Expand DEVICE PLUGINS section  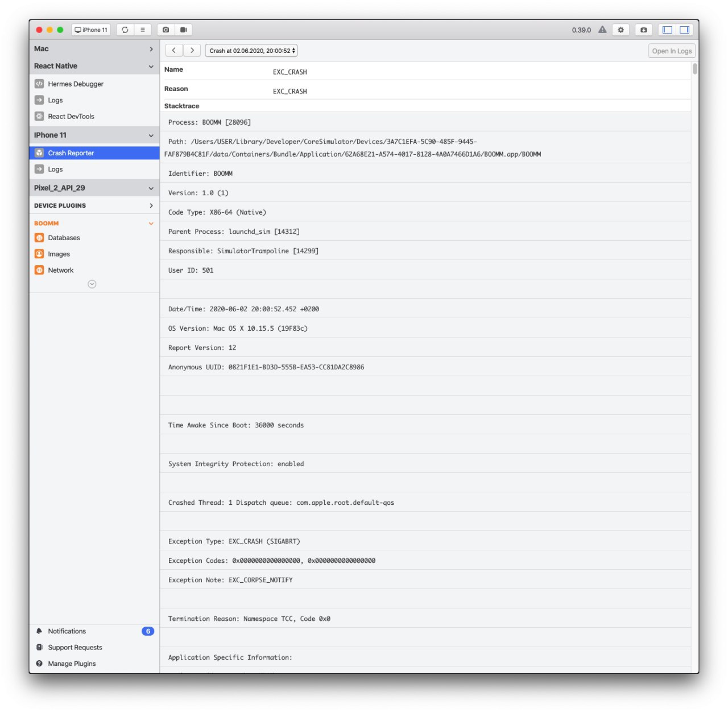94,205
